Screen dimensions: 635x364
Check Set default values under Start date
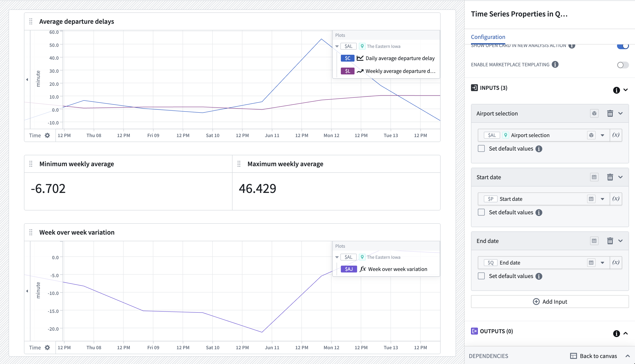click(x=481, y=212)
